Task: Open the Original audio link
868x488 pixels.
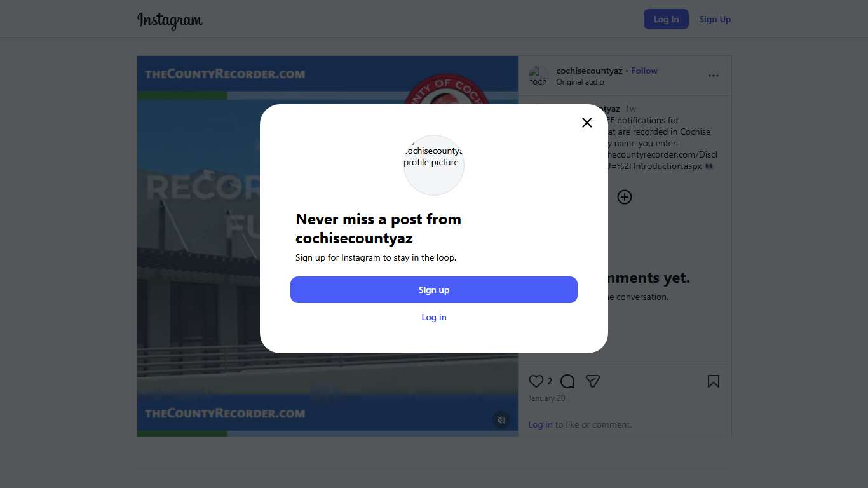Action: pyautogui.click(x=580, y=82)
